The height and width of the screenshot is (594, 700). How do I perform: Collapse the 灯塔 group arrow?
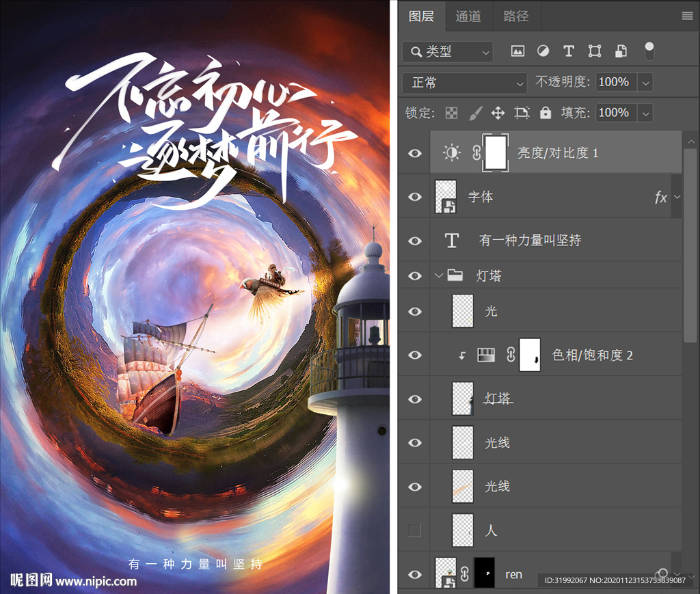(438, 275)
